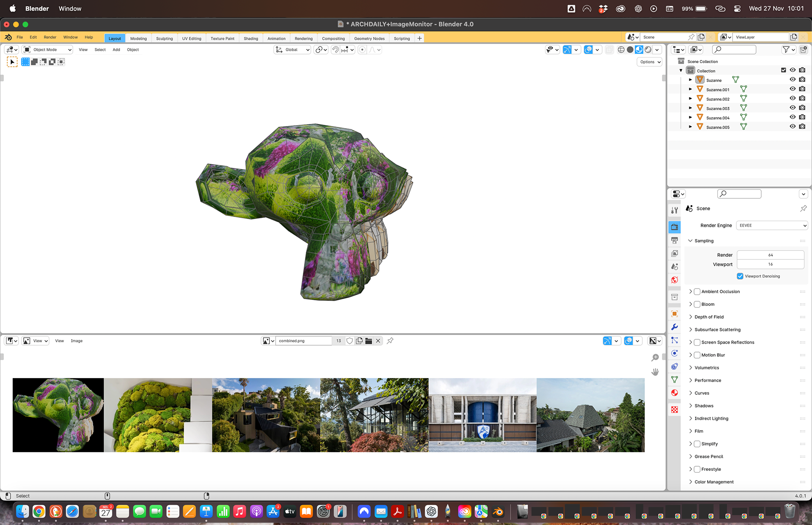This screenshot has height=525, width=812.
Task: Expand the Suzanne.002 outliner item
Action: [x=690, y=99]
